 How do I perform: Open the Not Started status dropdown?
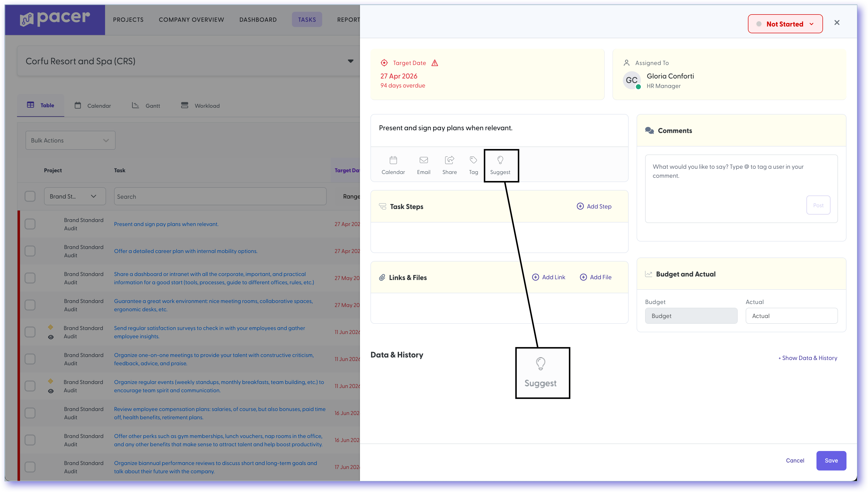pos(785,24)
